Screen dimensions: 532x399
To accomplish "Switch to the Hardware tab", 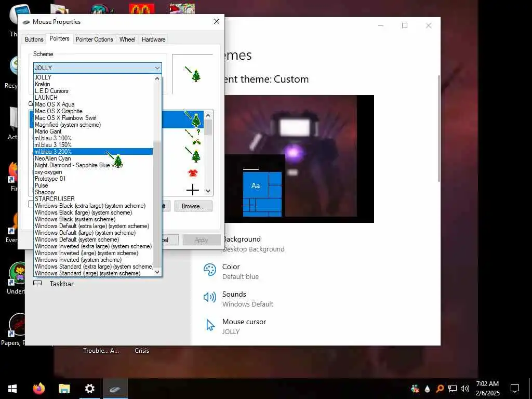I will (x=153, y=39).
